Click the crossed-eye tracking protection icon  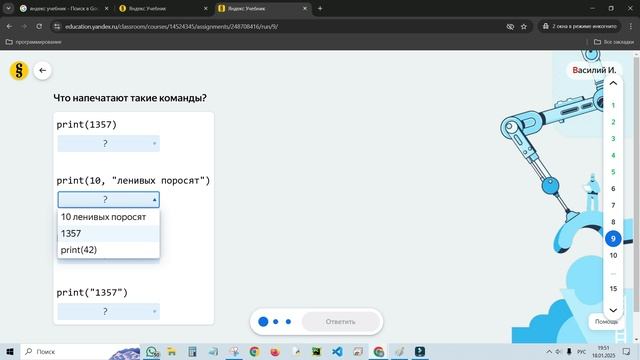point(510,27)
